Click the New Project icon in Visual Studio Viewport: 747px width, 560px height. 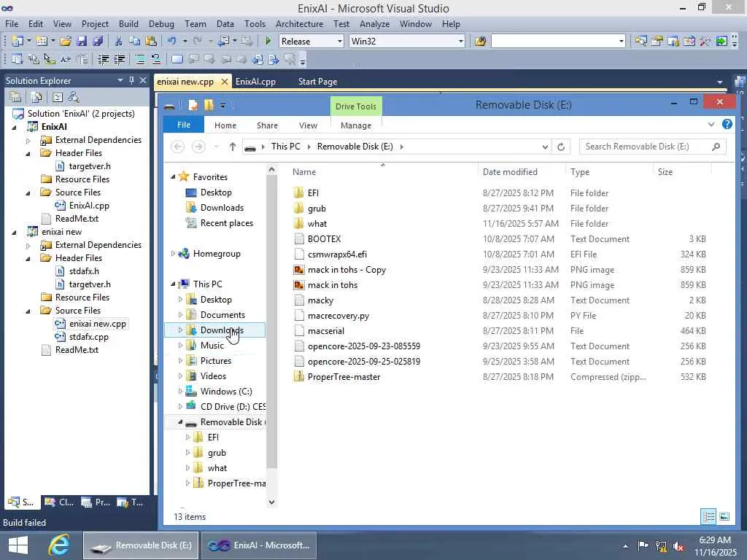pyautogui.click(x=18, y=42)
